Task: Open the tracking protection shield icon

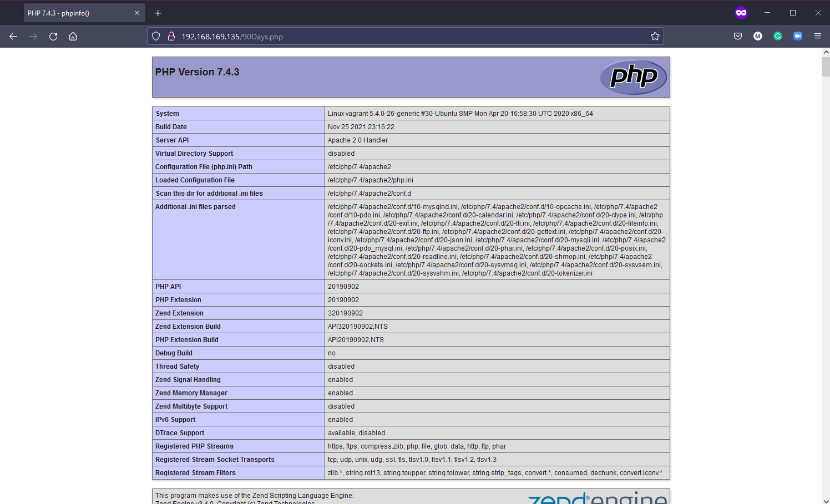Action: coord(156,37)
